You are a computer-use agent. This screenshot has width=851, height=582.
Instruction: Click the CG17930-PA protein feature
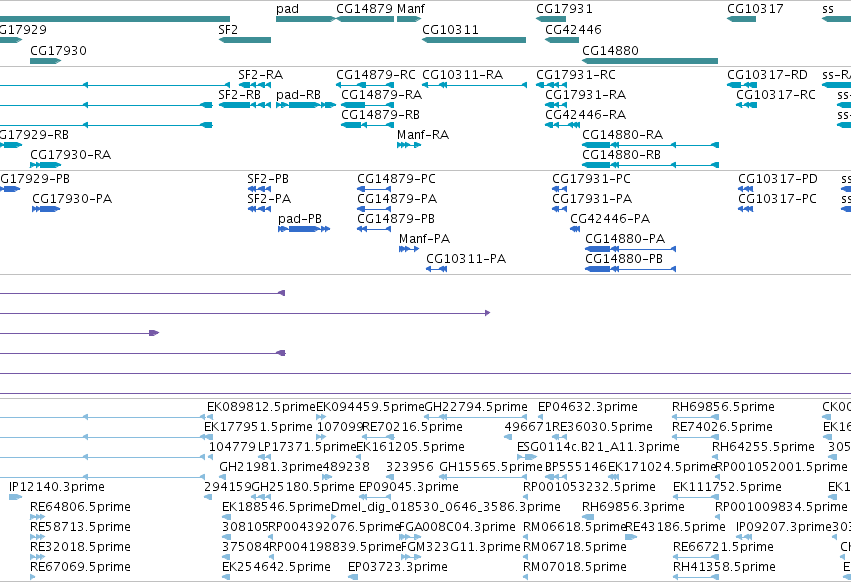tap(46, 209)
